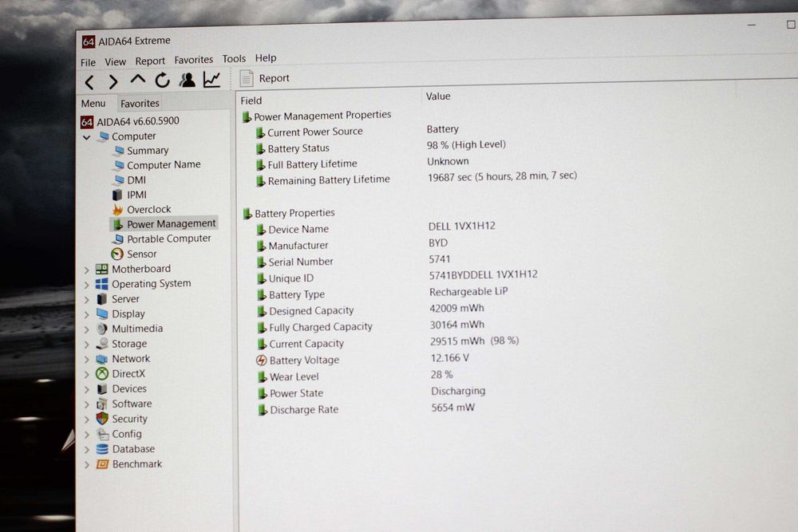Click the Software icon in the tree
798x532 pixels.
pyautogui.click(x=102, y=404)
